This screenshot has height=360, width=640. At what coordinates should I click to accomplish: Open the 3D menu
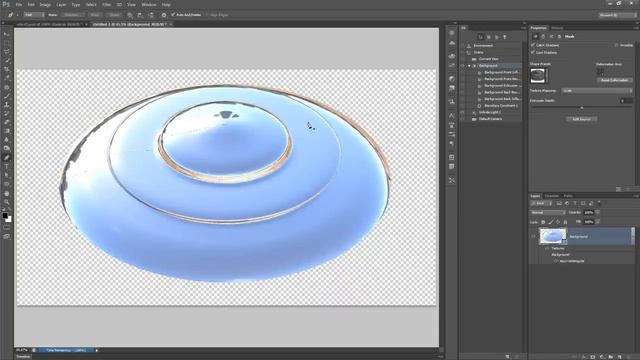[119, 4]
